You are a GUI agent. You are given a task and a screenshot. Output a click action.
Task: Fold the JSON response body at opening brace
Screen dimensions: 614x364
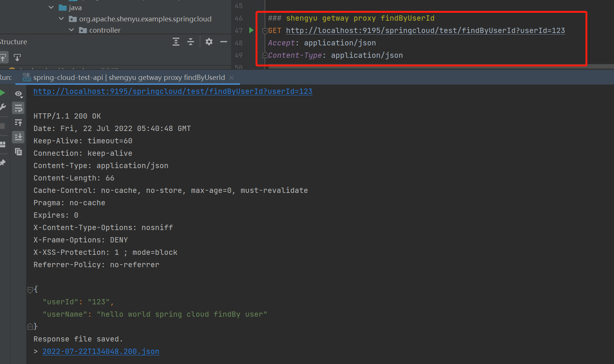tap(30, 290)
